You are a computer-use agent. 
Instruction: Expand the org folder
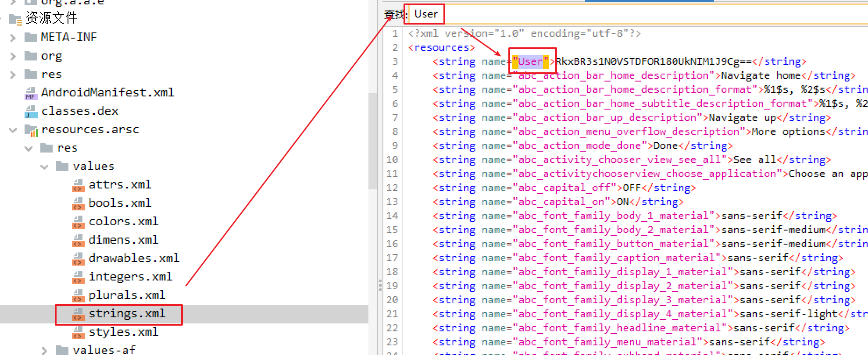coord(13,56)
